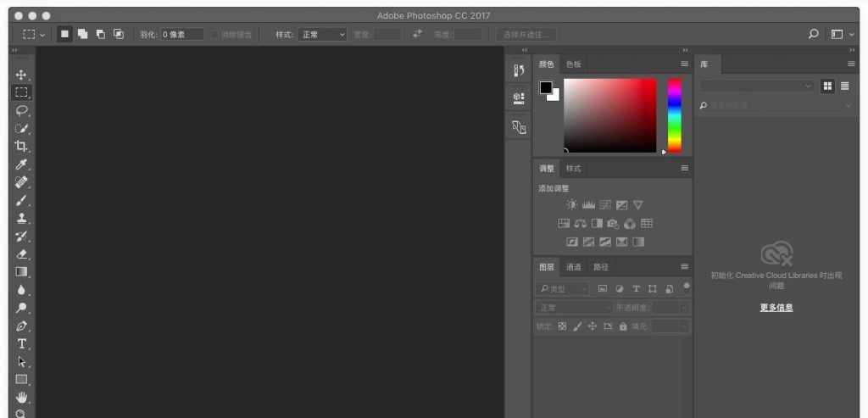
Task: Add a Black & White adjustment
Action: click(597, 224)
